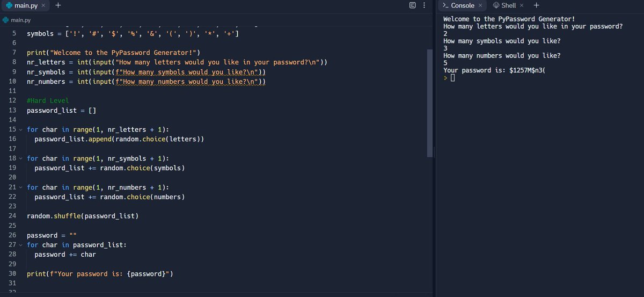This screenshot has width=644, height=297.
Task: Click password_list.append(random.choice(letters)) line
Action: [x=119, y=139]
